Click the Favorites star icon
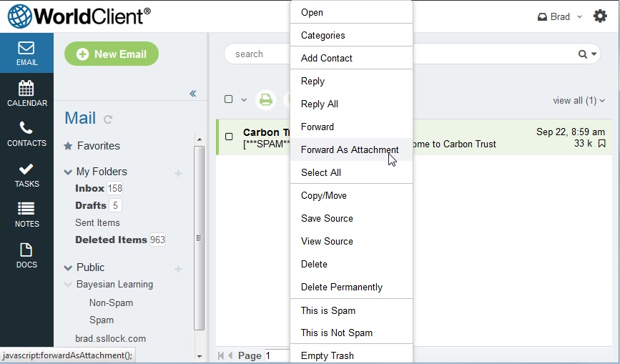The height and width of the screenshot is (364, 620). pos(68,146)
